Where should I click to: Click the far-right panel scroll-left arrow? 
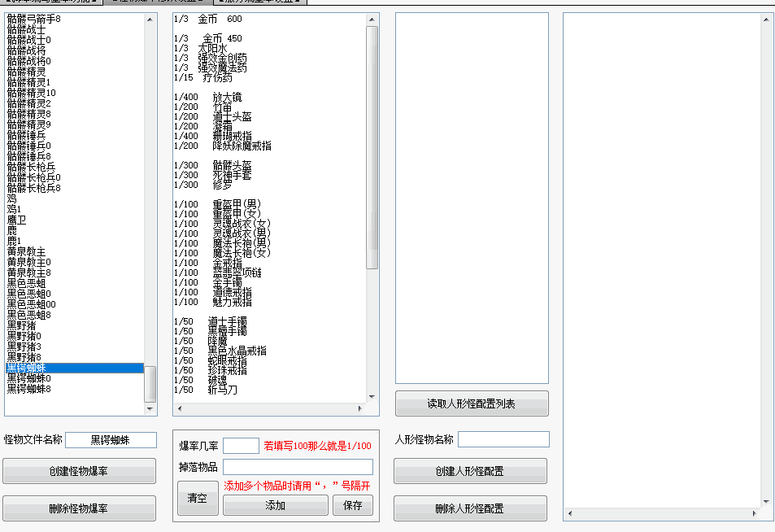(570, 514)
